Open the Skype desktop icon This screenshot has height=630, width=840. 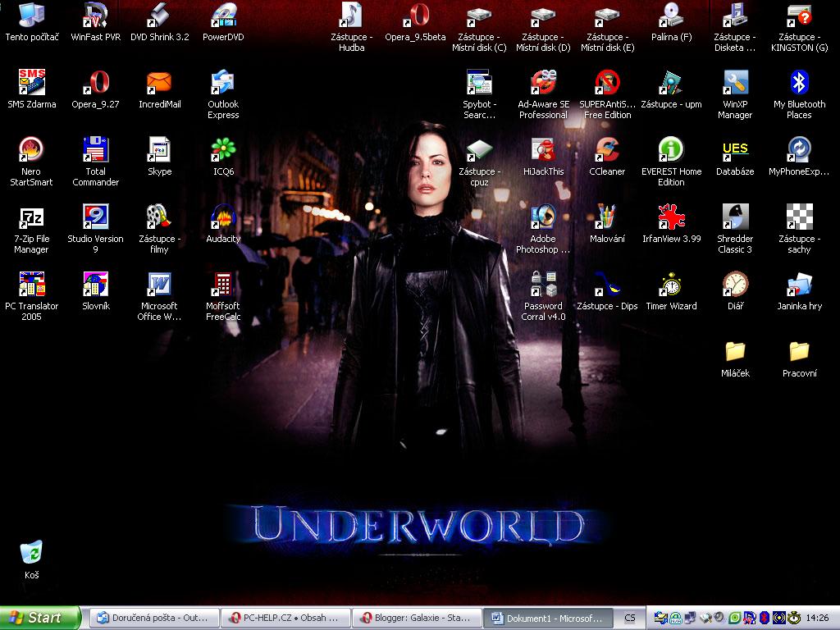159,151
